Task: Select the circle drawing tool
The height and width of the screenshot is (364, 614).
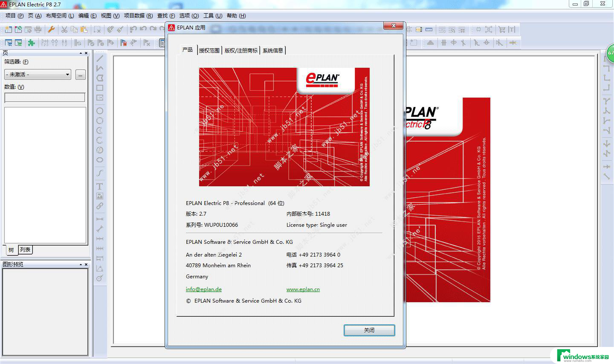Action: [100, 111]
